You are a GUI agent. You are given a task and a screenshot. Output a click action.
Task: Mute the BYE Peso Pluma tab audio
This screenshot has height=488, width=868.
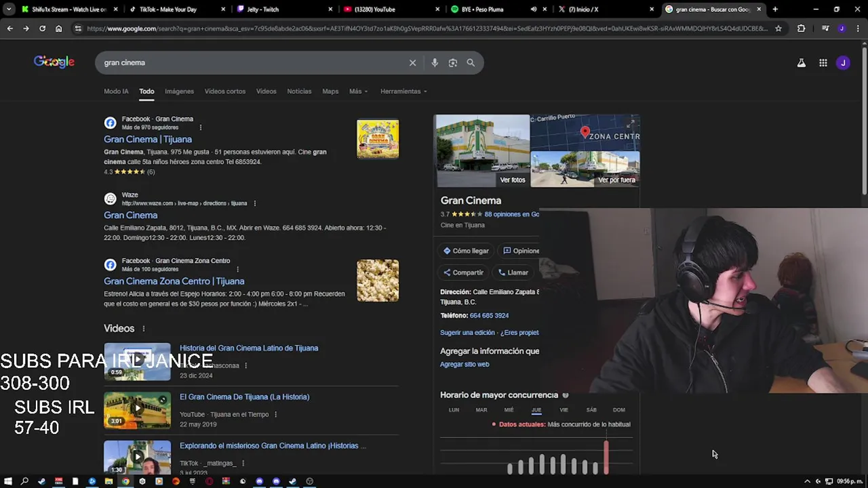533,9
